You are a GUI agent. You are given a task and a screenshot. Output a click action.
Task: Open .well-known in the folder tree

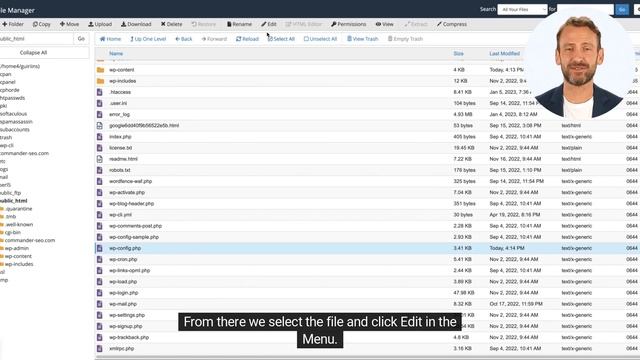coord(19,224)
